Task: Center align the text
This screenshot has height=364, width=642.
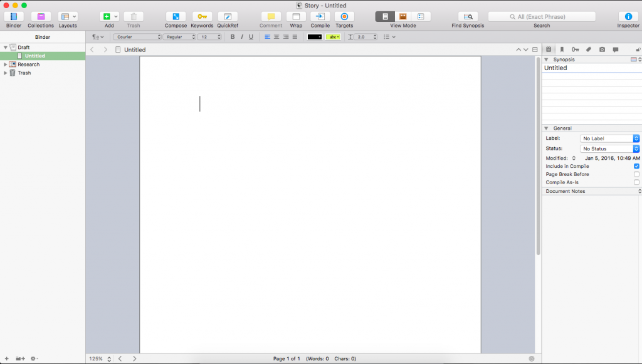Action: click(x=276, y=37)
